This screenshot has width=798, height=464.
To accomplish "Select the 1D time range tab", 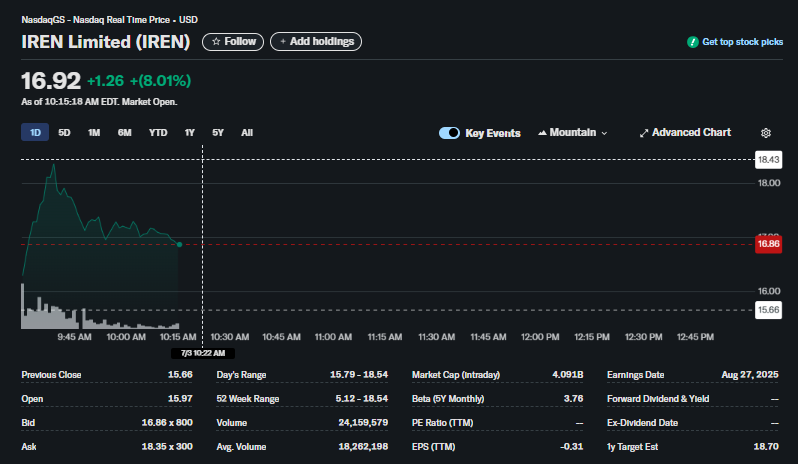I will pyautogui.click(x=35, y=132).
